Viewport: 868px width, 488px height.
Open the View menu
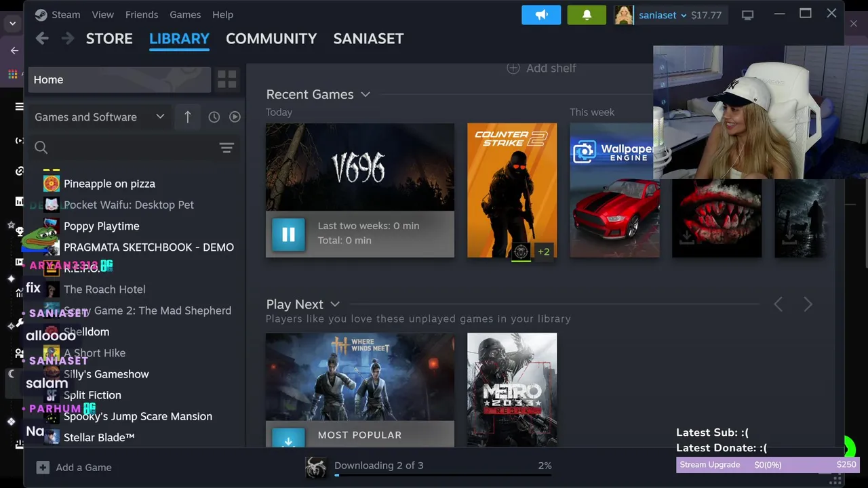pos(103,14)
